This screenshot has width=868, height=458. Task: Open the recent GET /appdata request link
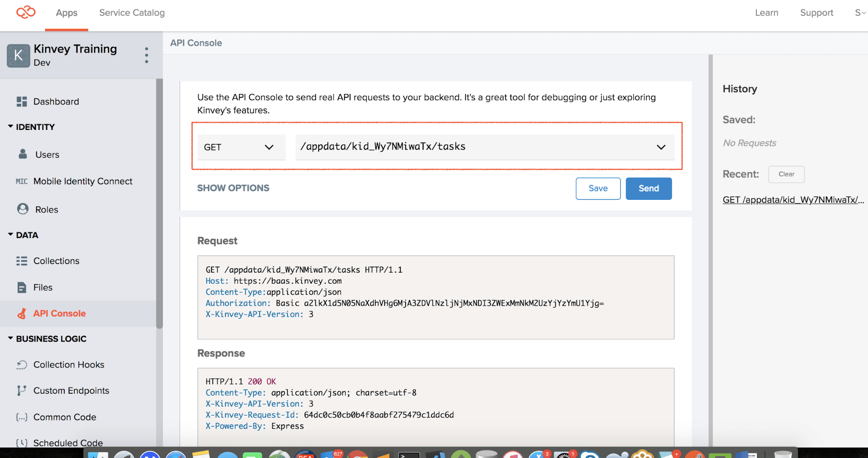pos(793,200)
